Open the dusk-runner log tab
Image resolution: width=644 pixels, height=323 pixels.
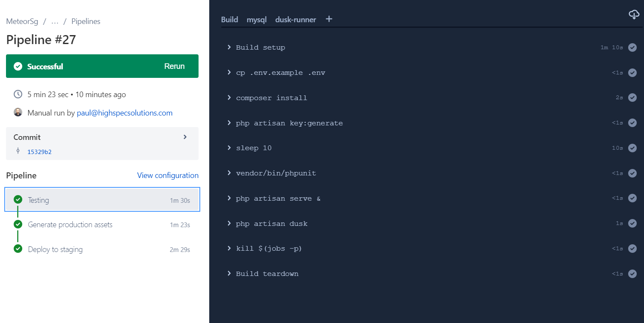(x=296, y=20)
